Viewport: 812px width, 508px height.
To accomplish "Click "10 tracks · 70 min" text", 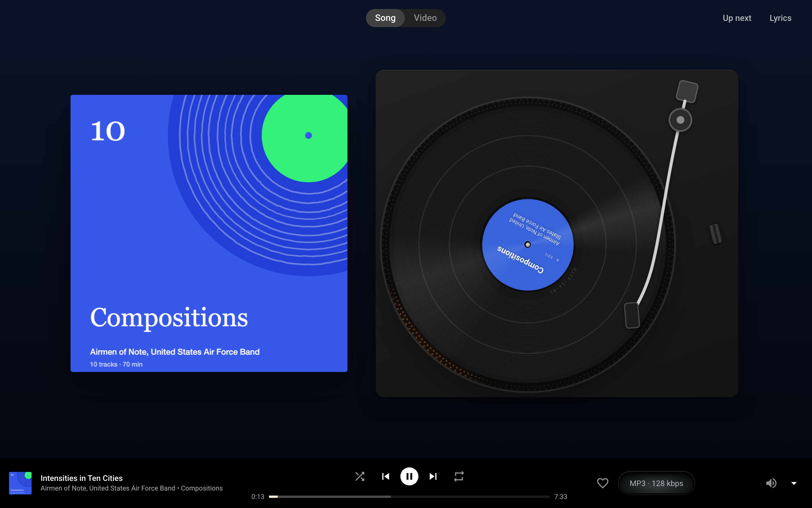I will pos(116,364).
